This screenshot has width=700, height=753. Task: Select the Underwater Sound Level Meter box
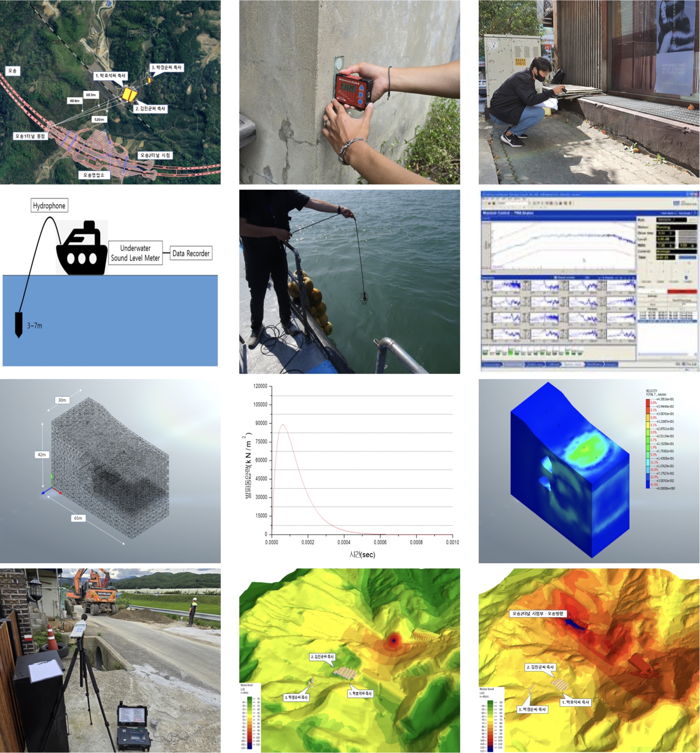click(135, 253)
